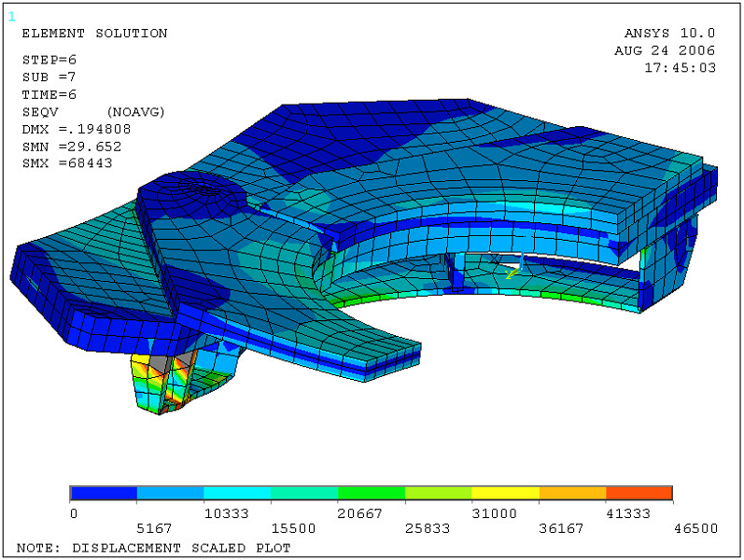This screenshot has width=744, height=560.
Task: Click the bright green legend color band
Action: (x=372, y=493)
